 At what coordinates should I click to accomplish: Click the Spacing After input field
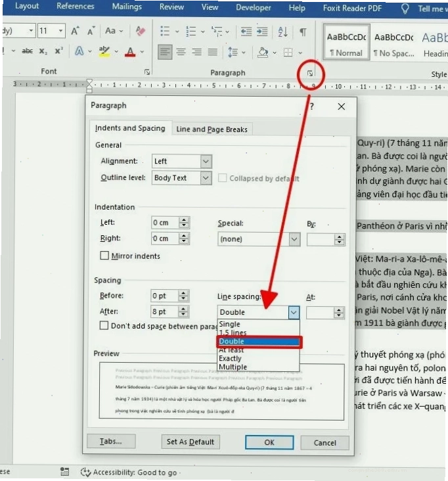[165, 311]
